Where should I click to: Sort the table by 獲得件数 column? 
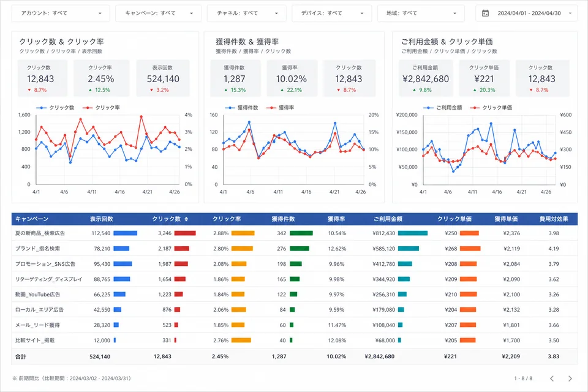283,219
